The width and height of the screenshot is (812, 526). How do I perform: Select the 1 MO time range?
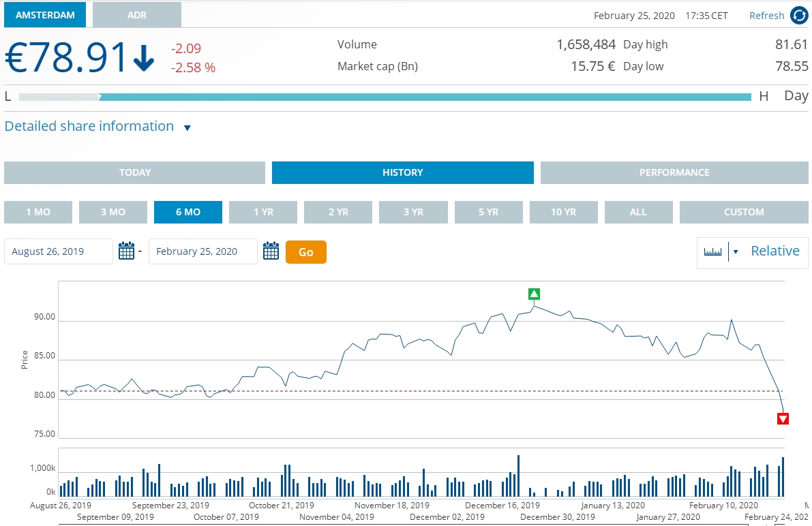point(38,212)
